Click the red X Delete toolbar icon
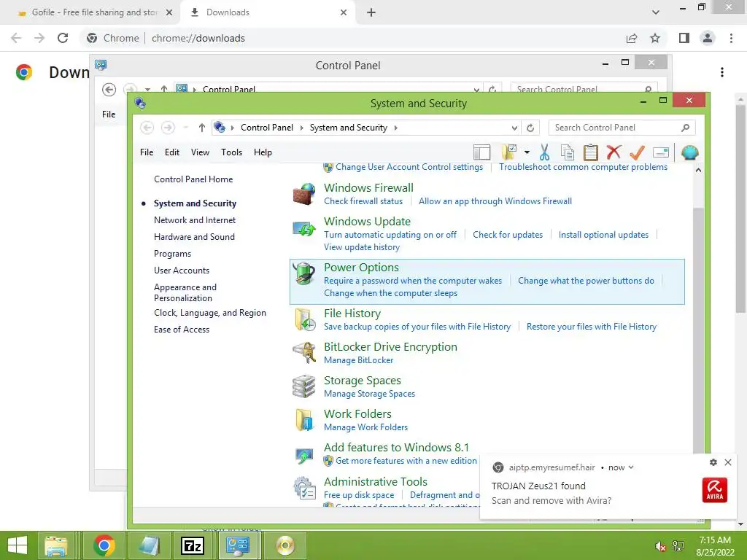This screenshot has height=560, width=747. click(614, 152)
